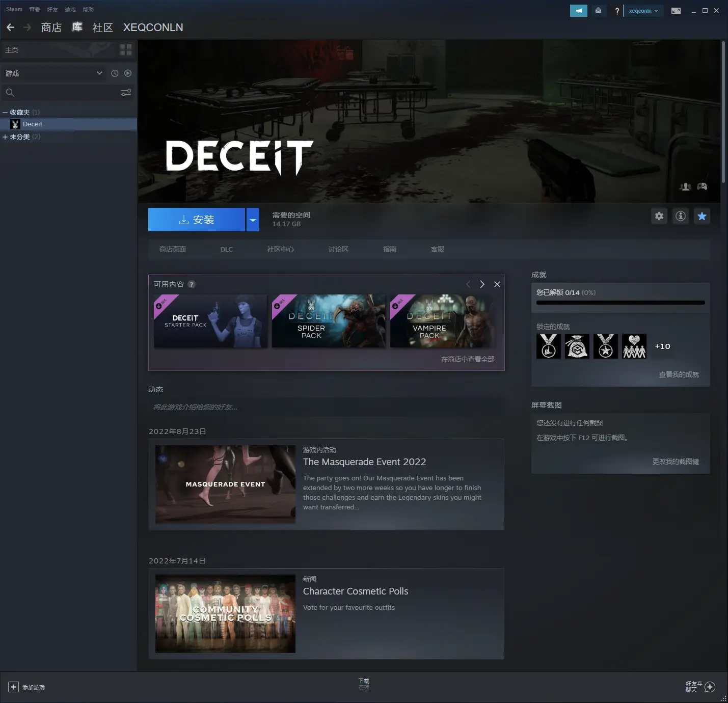The width and height of the screenshot is (728, 703).
Task: Open the 游戏 menu in the menu bar
Action: point(70,10)
